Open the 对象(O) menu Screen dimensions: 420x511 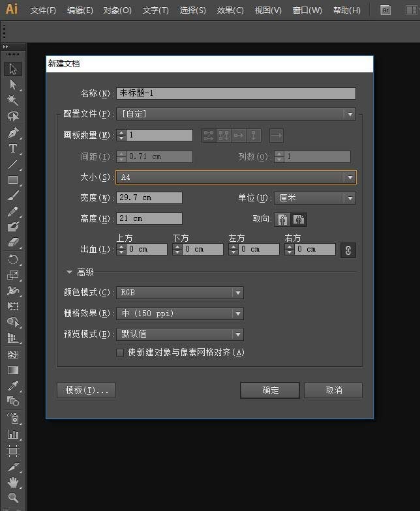pos(117,10)
